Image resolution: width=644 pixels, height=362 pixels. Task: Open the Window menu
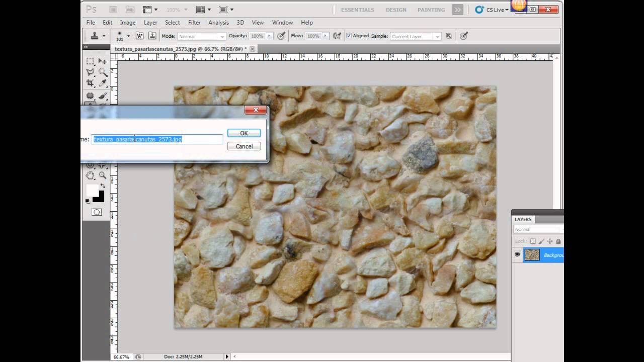282,23
